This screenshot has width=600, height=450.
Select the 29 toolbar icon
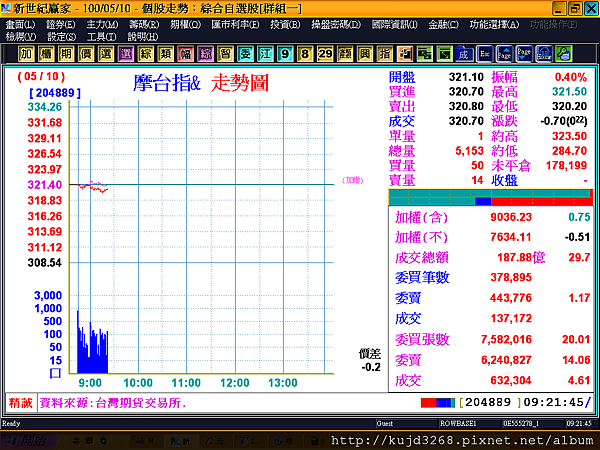(325, 54)
